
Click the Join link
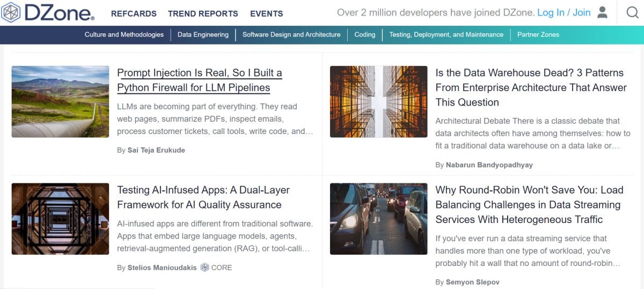click(x=581, y=12)
